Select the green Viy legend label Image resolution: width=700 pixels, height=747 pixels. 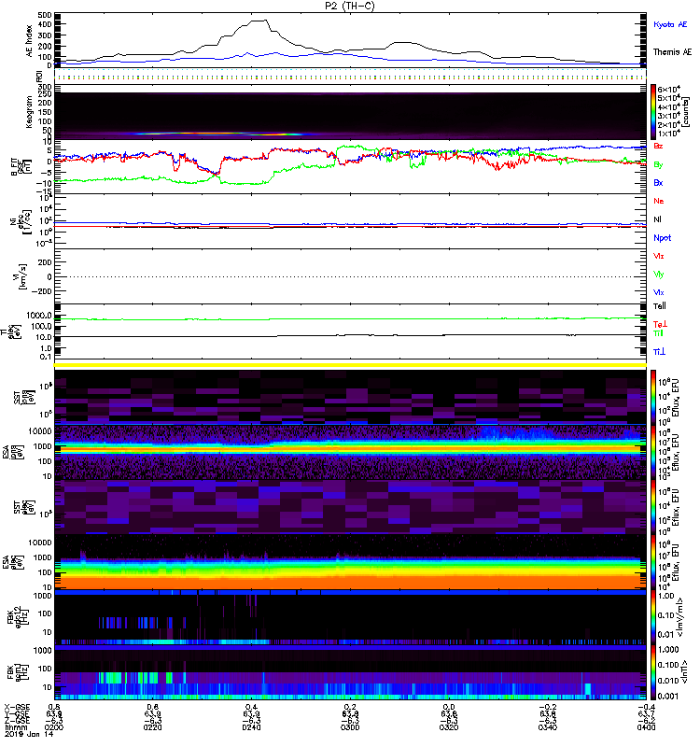659,275
